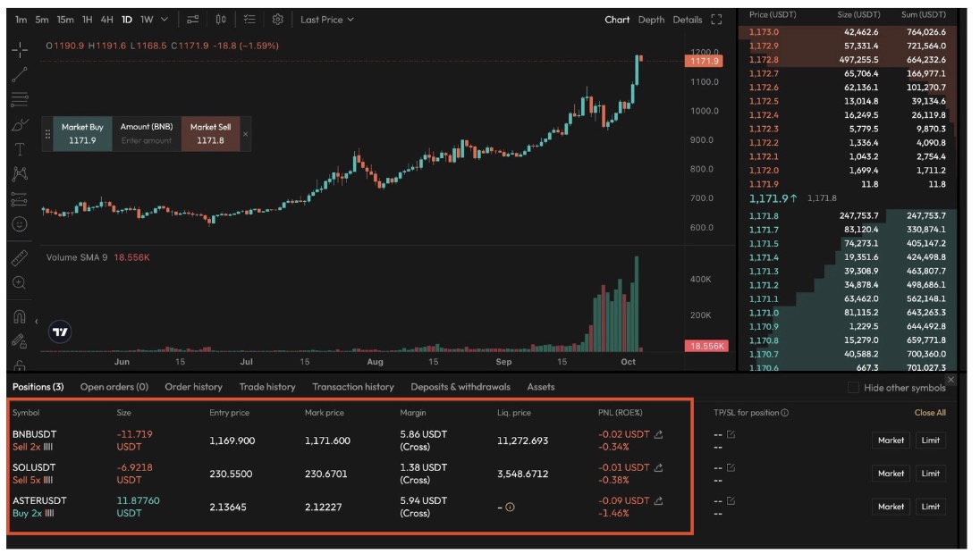Collapse the drawing toolbar with the side arrow

coord(37,321)
